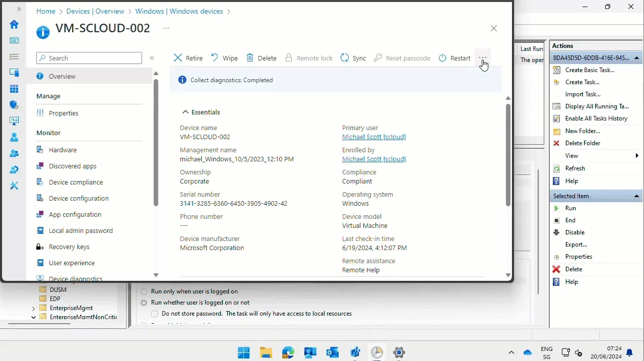The height and width of the screenshot is (361, 644).
Task: Open File Explorer from taskbar
Action: tap(266, 352)
